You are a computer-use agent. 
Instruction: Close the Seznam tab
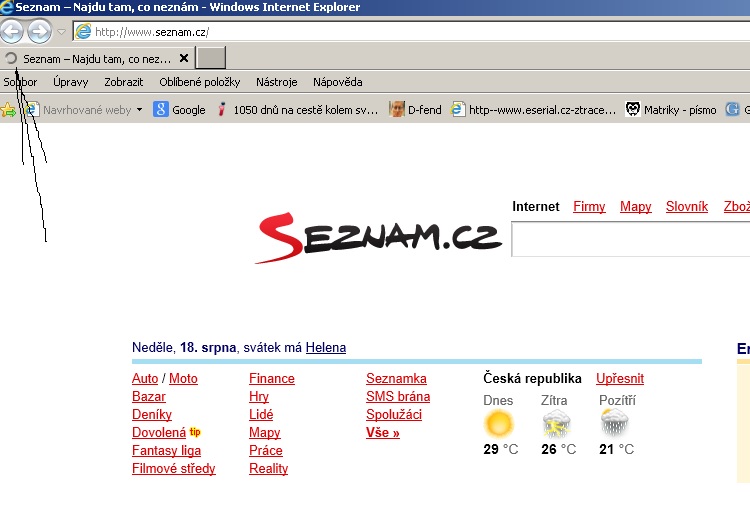pyautogui.click(x=183, y=58)
